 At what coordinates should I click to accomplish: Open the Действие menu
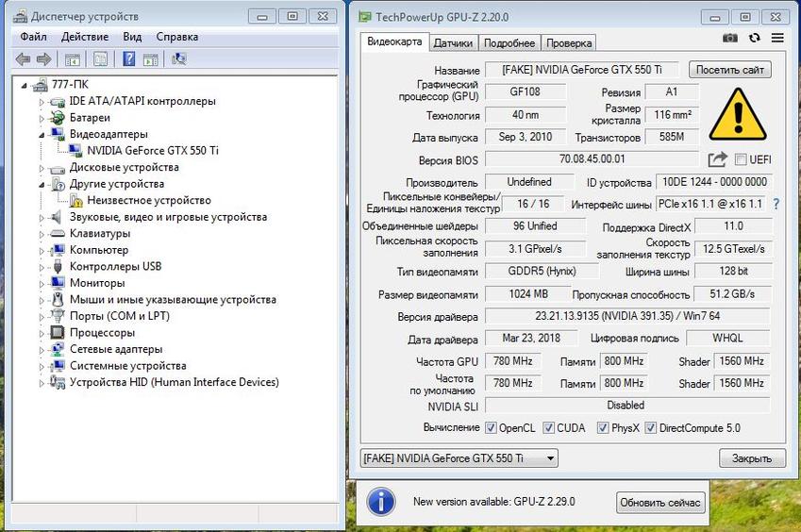click(x=85, y=38)
